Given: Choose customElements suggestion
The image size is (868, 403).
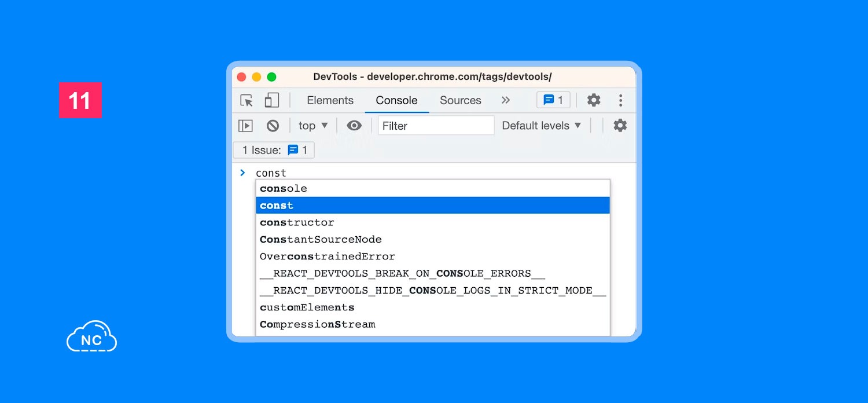Looking at the screenshot, I should 433,307.
